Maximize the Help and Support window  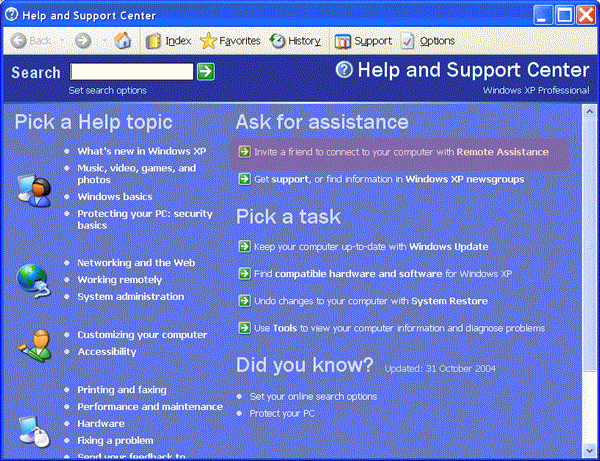point(564,15)
